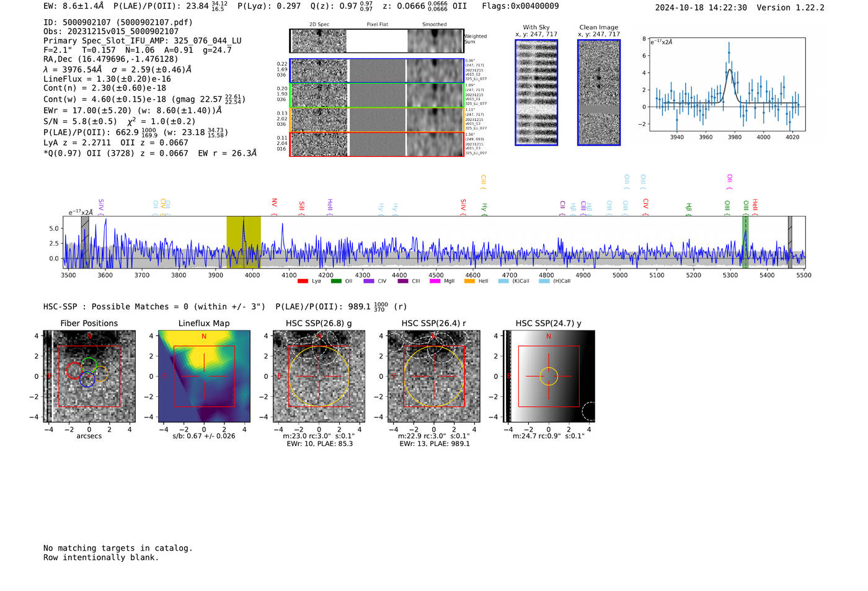Click the green highlighted band in the spectrum
Viewport: 868px width, 591px height.
tap(745, 242)
